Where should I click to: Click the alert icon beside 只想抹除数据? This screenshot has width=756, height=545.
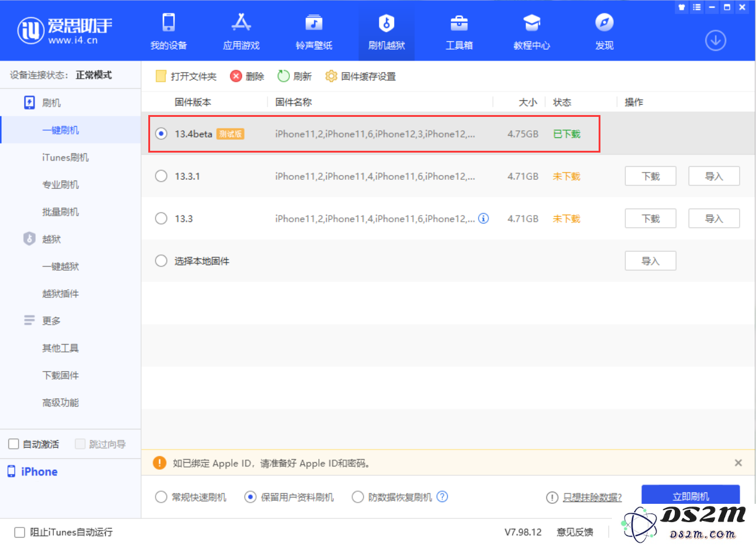[552, 497]
